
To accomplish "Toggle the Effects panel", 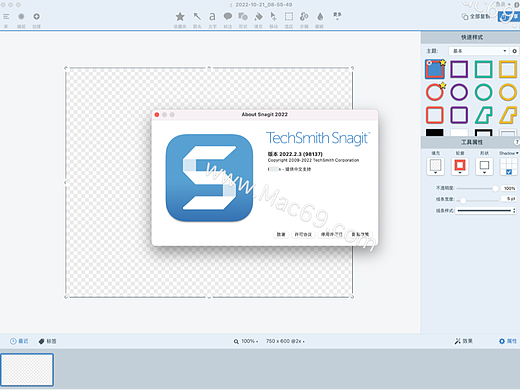I will pyautogui.click(x=463, y=341).
